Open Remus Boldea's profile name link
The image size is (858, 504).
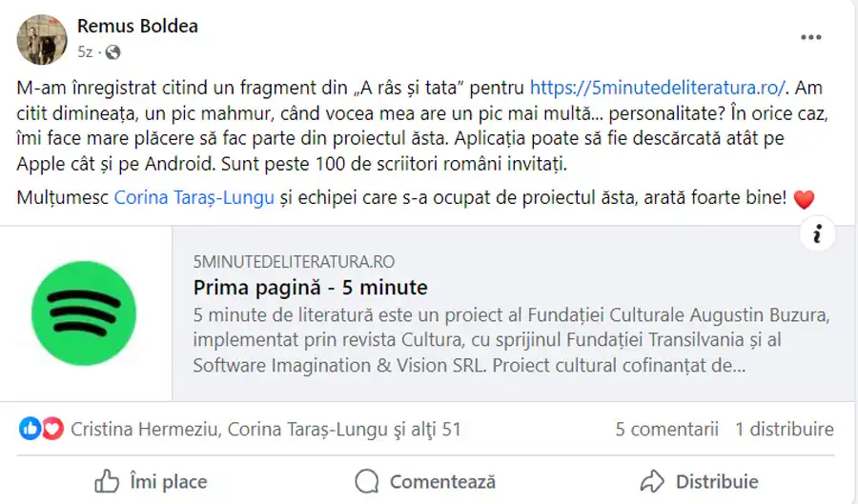tap(137, 26)
